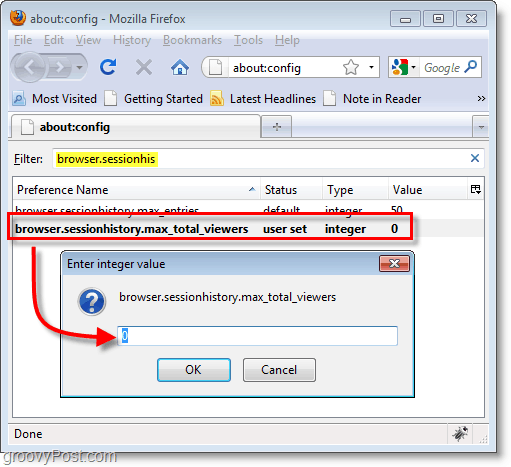
Task: Open the Latest Headlines feed
Action: point(263,99)
